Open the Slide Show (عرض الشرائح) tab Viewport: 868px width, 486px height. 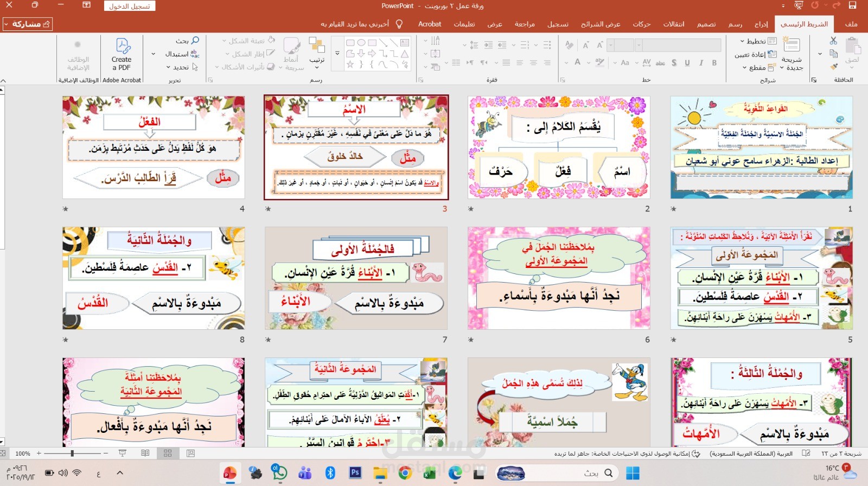pos(601,24)
